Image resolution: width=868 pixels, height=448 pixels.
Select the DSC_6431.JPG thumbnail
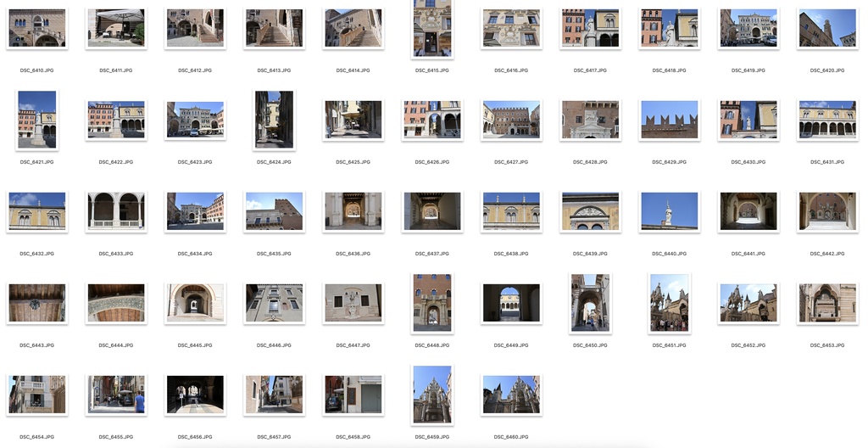(x=827, y=120)
